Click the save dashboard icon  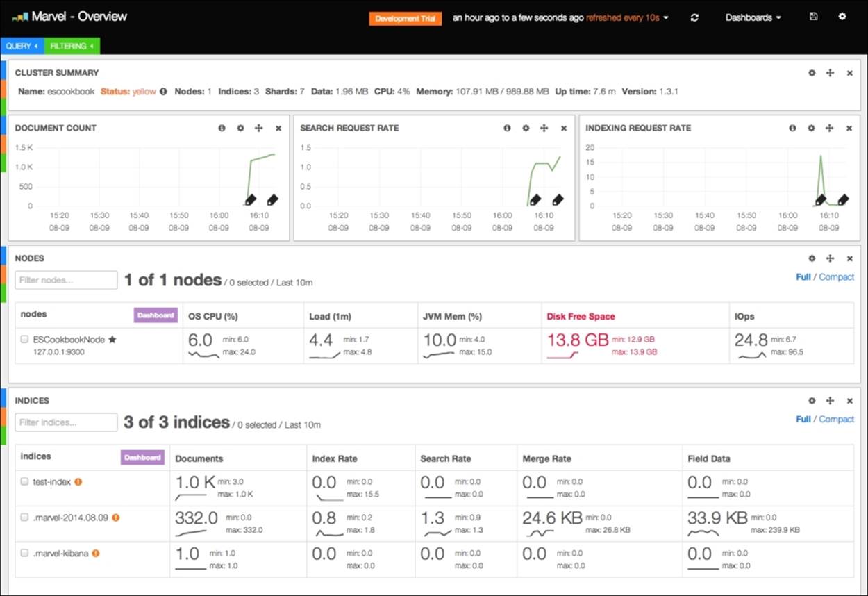(x=813, y=17)
